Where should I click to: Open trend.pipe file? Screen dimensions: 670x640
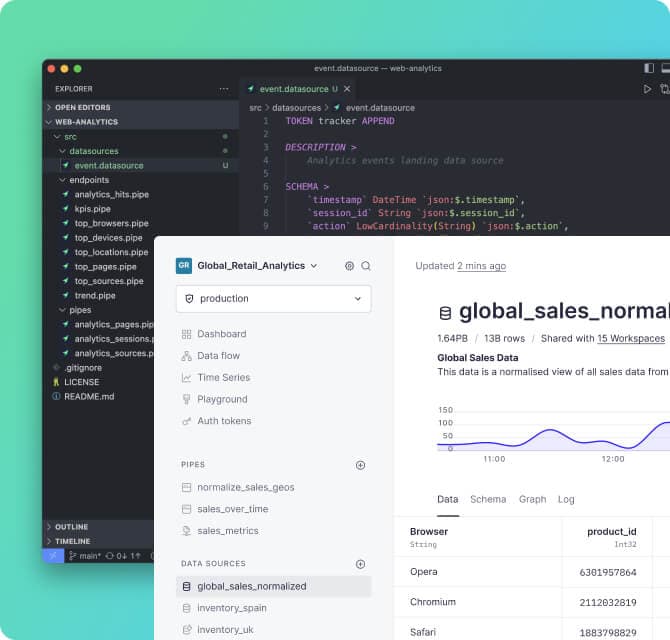pos(95,296)
